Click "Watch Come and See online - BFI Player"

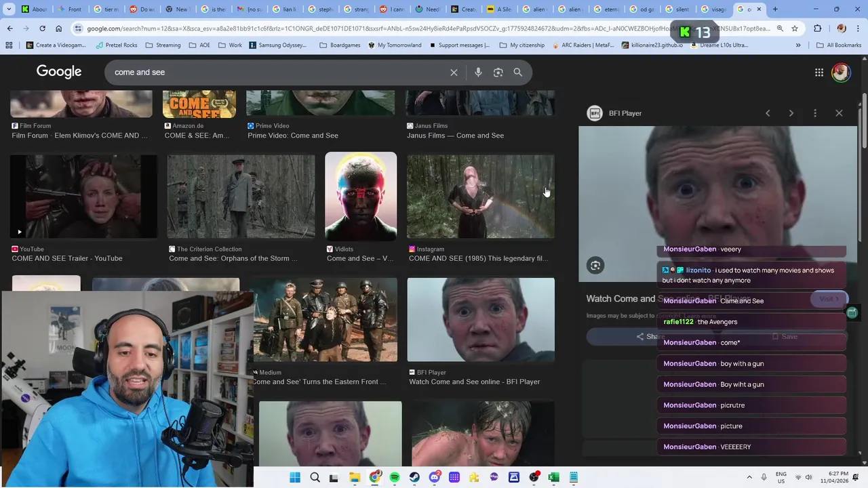pyautogui.click(x=475, y=382)
